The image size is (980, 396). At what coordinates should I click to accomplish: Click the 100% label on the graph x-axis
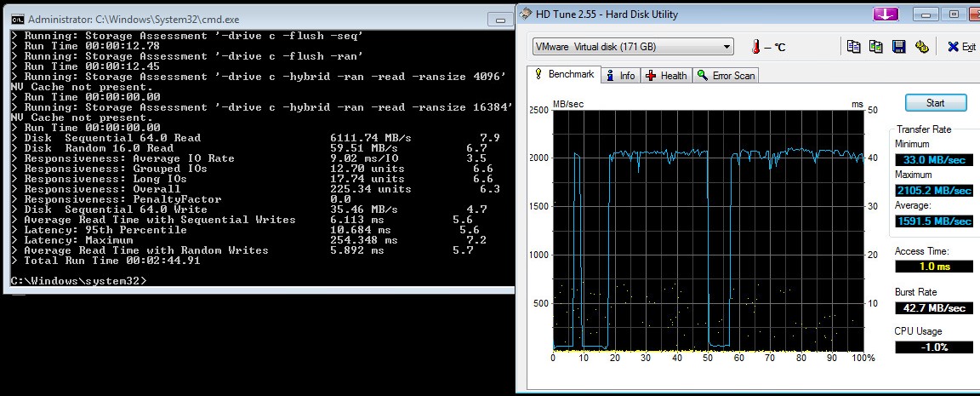click(x=863, y=359)
